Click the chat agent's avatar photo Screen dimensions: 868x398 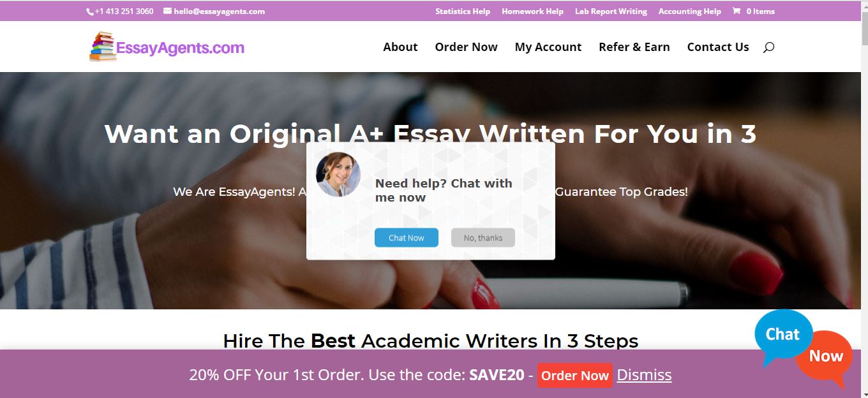[x=338, y=174]
